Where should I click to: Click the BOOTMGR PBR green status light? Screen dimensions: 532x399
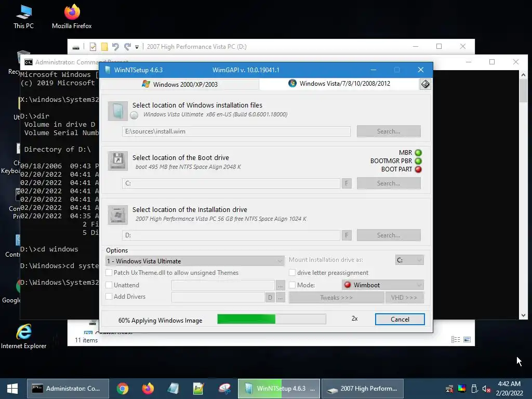click(x=418, y=161)
